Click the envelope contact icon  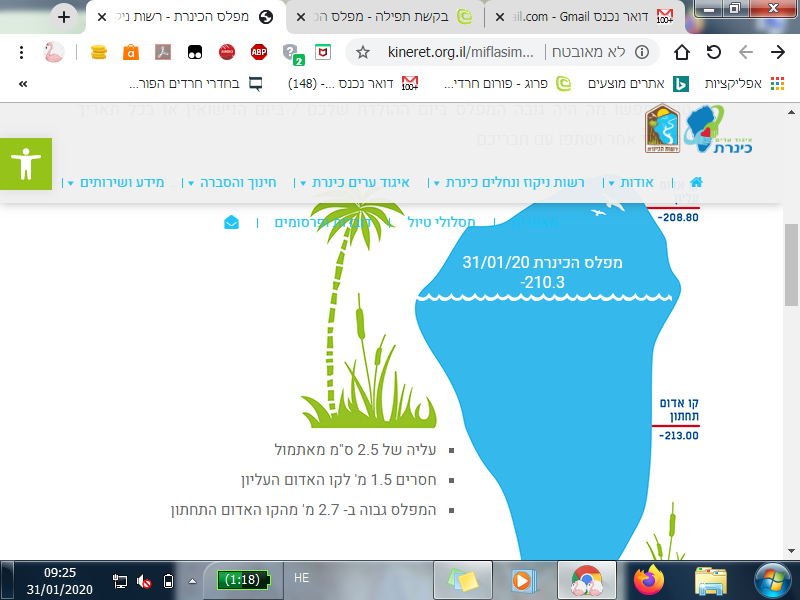click(x=231, y=222)
